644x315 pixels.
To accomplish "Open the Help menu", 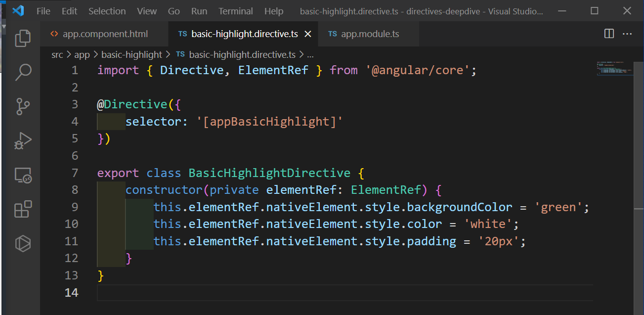I will [274, 11].
